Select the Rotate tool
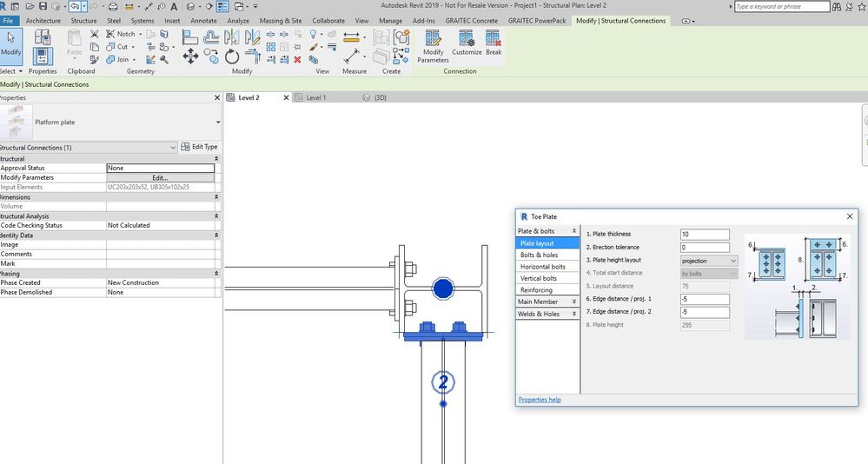The height and width of the screenshot is (464, 868). (232, 56)
